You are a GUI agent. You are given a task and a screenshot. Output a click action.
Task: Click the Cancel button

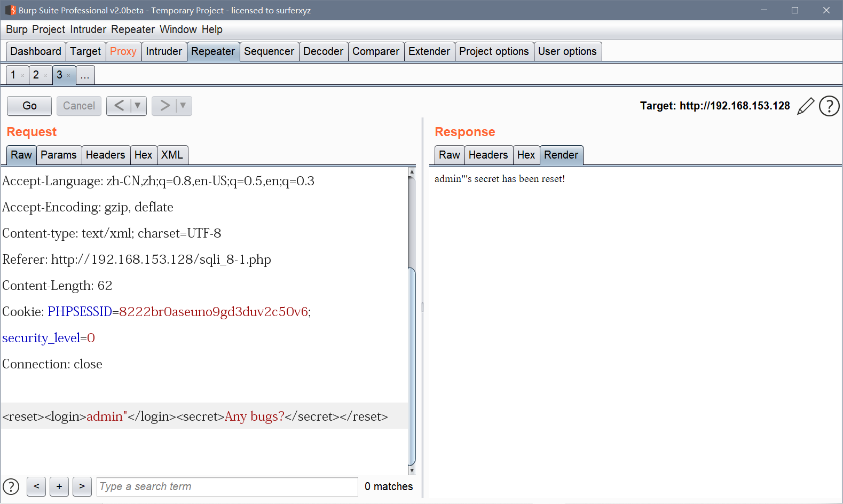tap(79, 106)
